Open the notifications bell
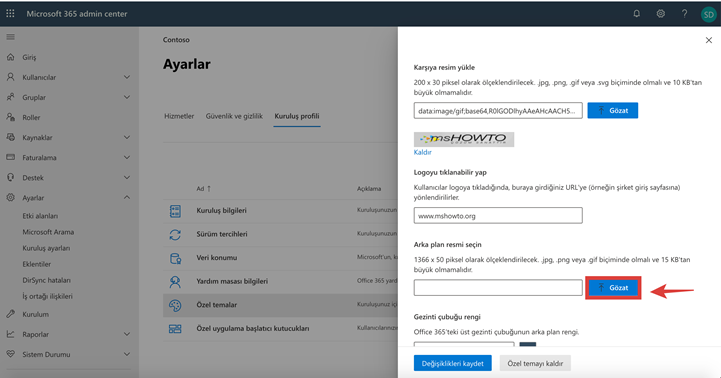The height and width of the screenshot is (378, 721). [636, 14]
